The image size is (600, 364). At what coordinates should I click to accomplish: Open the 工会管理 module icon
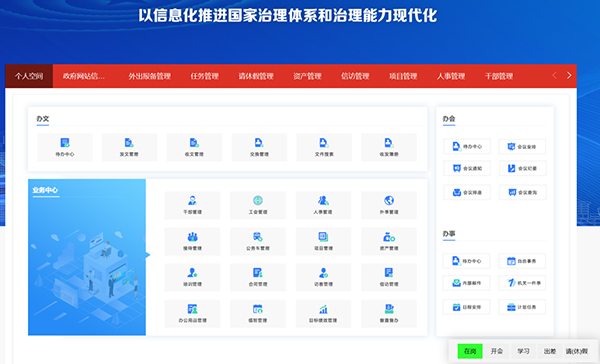[x=258, y=200]
